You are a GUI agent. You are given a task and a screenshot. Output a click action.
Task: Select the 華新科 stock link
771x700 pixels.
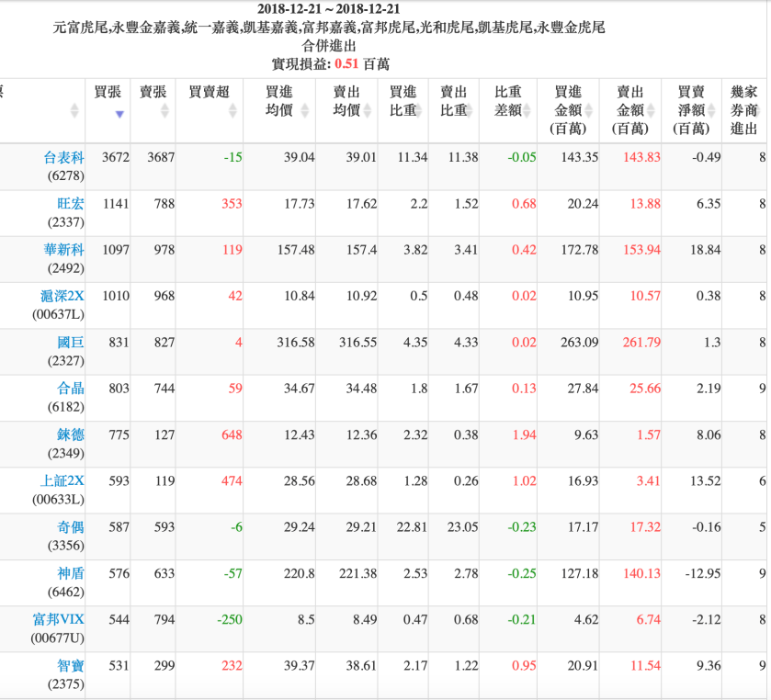click(x=64, y=251)
